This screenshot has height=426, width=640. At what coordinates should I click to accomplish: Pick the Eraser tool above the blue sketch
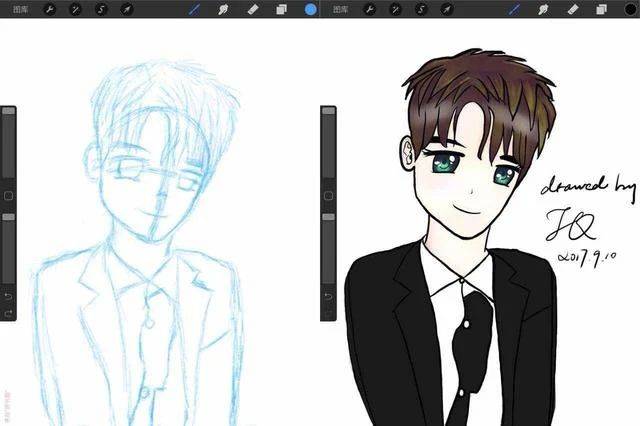[253, 9]
